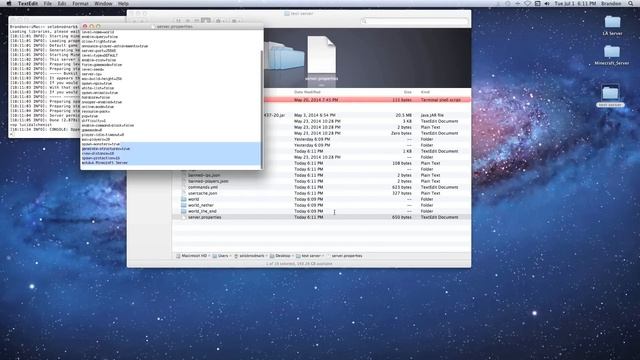The image size is (640, 360).
Task: Sort by Size column header
Action: (407, 92)
